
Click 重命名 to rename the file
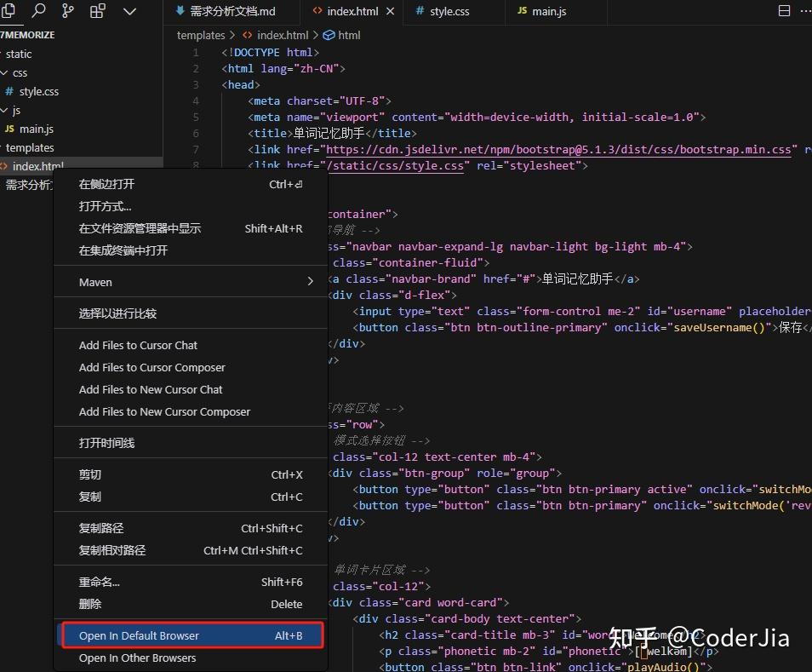coord(99,581)
